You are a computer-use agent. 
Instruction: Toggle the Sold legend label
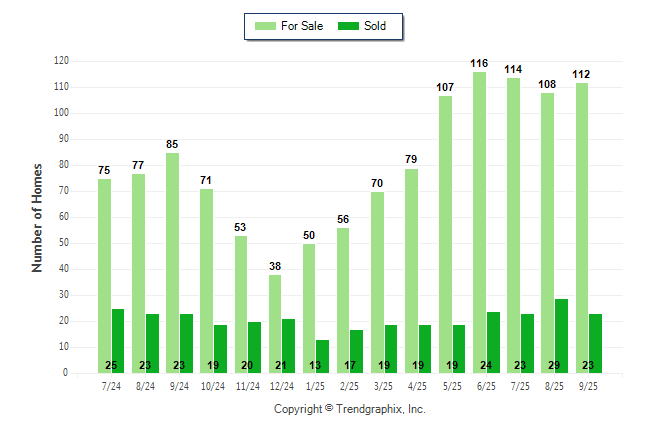pos(376,26)
